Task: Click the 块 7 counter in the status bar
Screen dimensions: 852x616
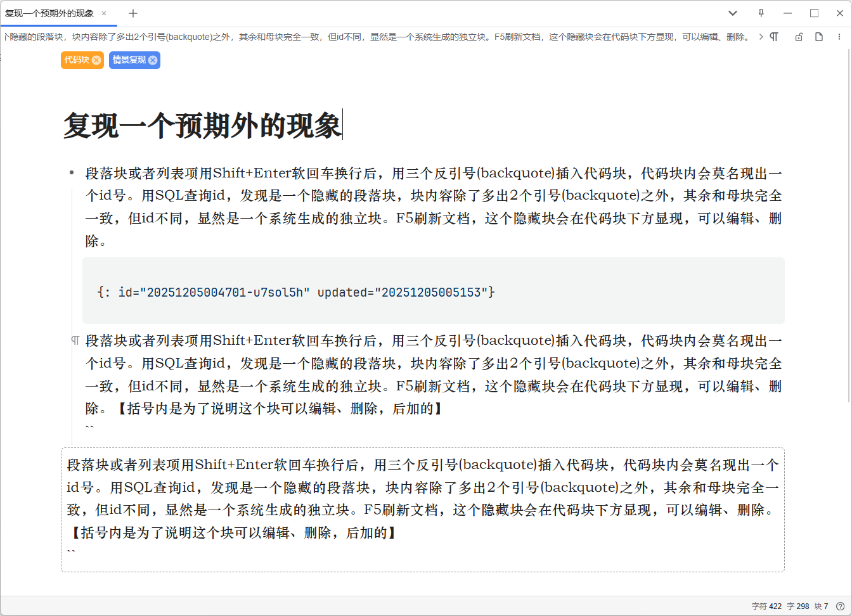Action: (820, 606)
